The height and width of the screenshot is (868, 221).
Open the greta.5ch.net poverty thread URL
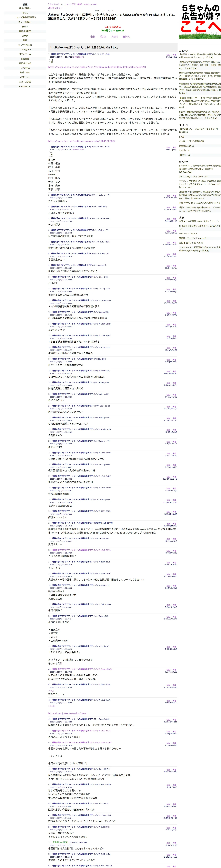point(81,141)
